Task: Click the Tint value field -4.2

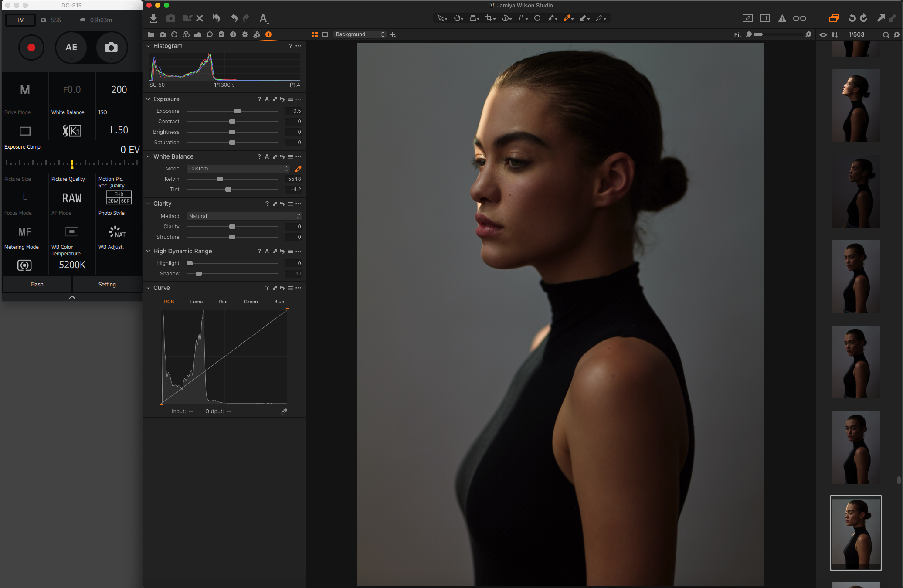Action: [293, 190]
